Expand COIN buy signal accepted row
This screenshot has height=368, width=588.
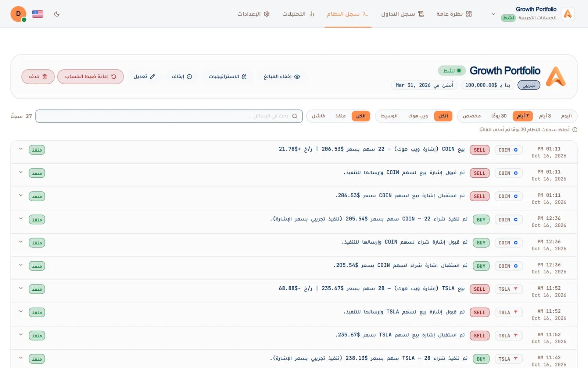pyautogui.click(x=21, y=242)
